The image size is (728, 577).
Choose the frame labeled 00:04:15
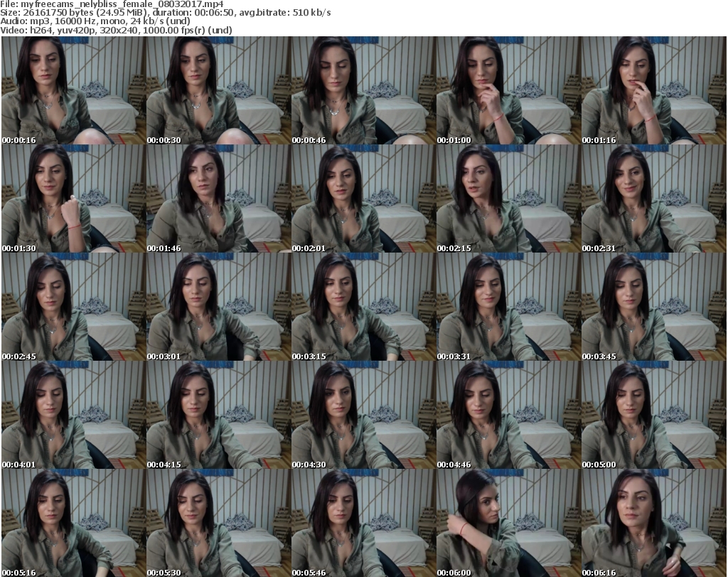pyautogui.click(x=219, y=415)
